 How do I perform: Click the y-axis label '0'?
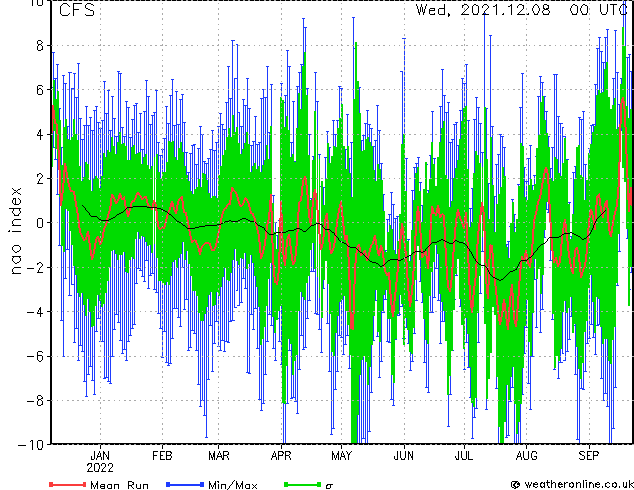(x=40, y=223)
